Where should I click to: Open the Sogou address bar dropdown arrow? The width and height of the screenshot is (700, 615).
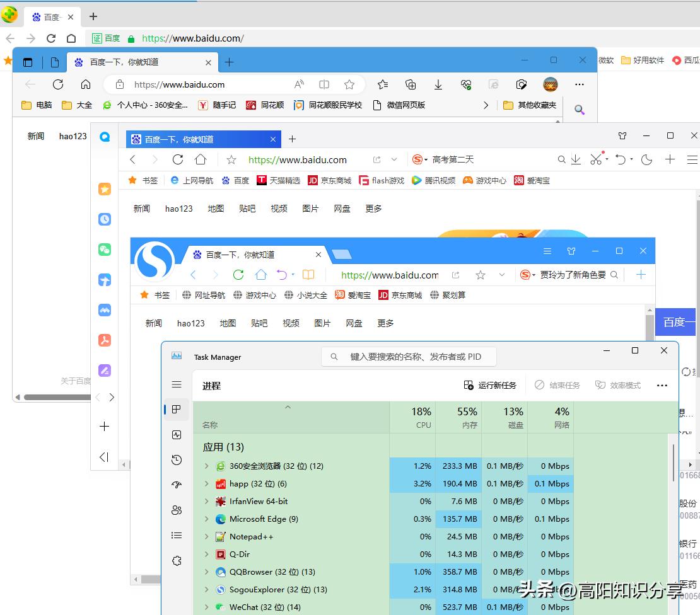502,275
